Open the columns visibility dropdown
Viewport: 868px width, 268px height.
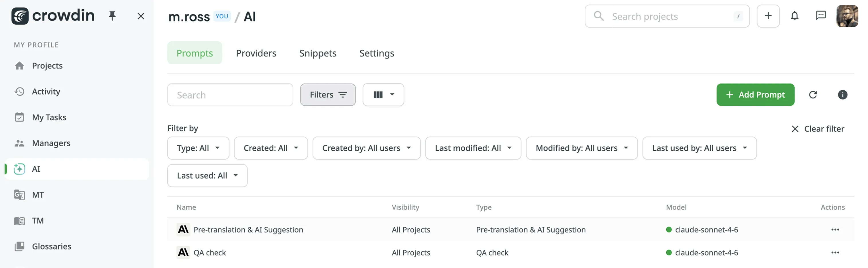(x=383, y=95)
